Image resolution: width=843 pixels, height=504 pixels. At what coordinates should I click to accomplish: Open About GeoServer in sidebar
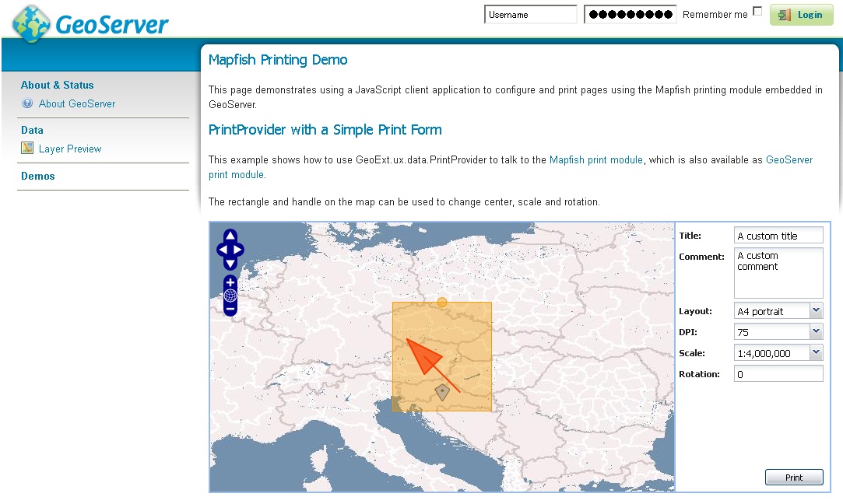click(x=77, y=103)
